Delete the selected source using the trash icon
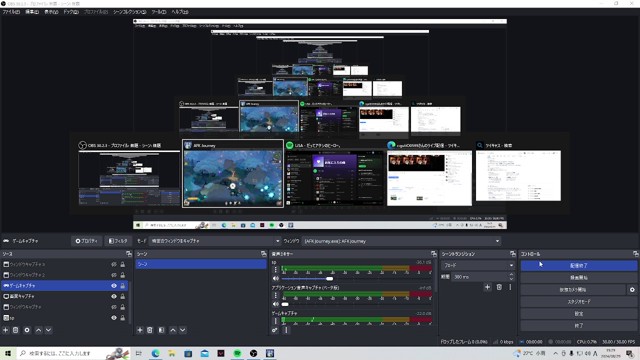Screen dimensions: 640x360 16,330
